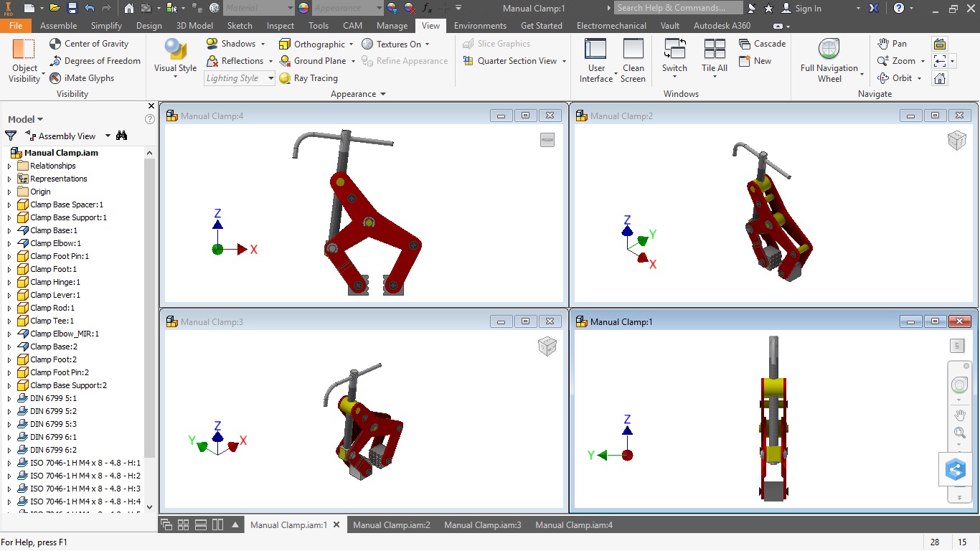Click the Search Help & Commands field
980x551 pixels.
[x=679, y=8]
